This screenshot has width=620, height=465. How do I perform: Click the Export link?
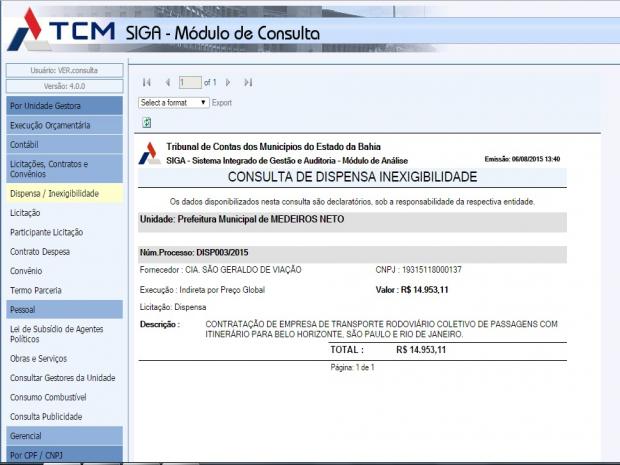coord(221,102)
